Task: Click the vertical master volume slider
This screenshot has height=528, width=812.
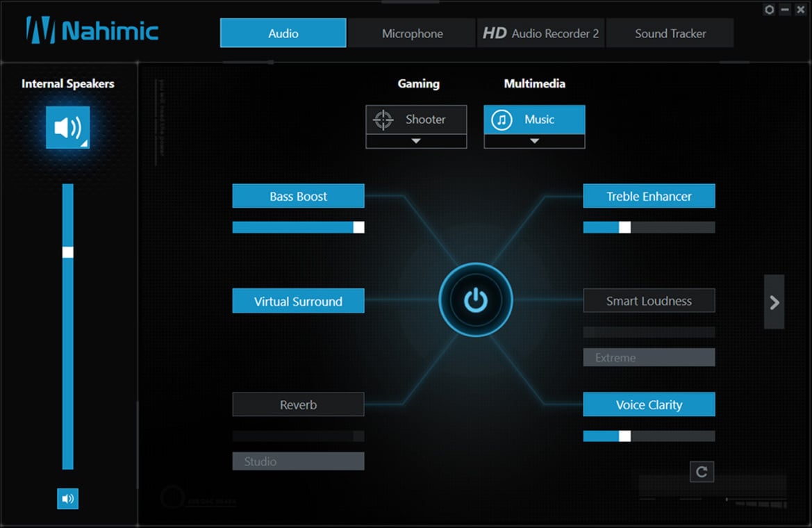Action: [x=68, y=327]
